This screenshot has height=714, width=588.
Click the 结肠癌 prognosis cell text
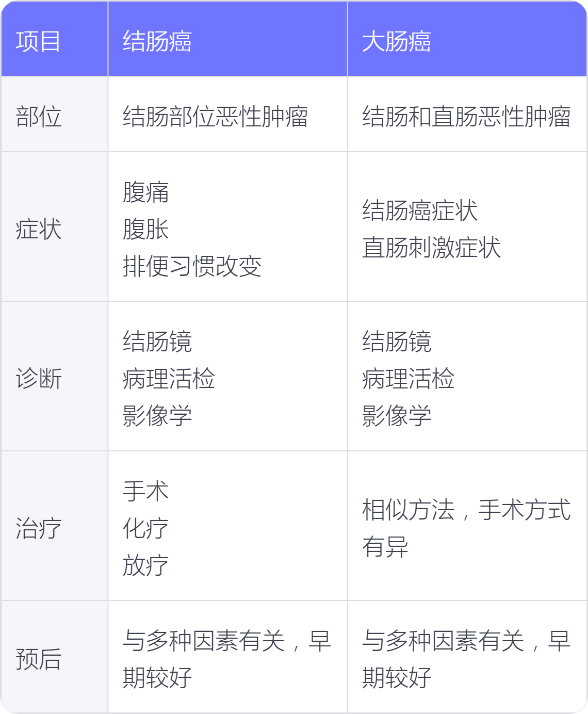tap(227, 659)
